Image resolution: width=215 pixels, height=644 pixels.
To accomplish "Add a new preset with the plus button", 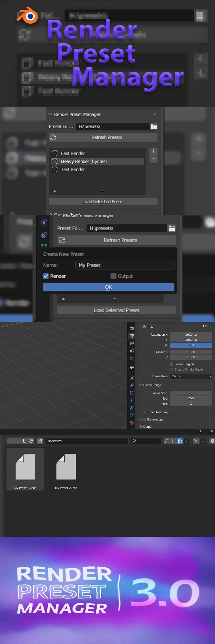I will [x=153, y=151].
